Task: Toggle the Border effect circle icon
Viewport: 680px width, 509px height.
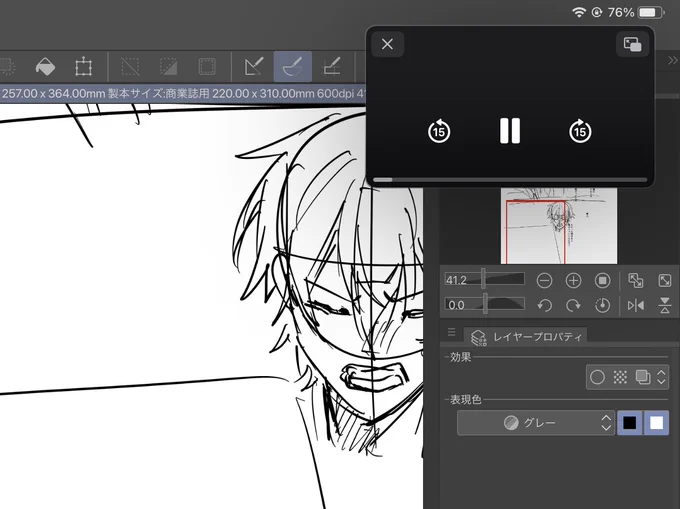Action: click(x=597, y=377)
